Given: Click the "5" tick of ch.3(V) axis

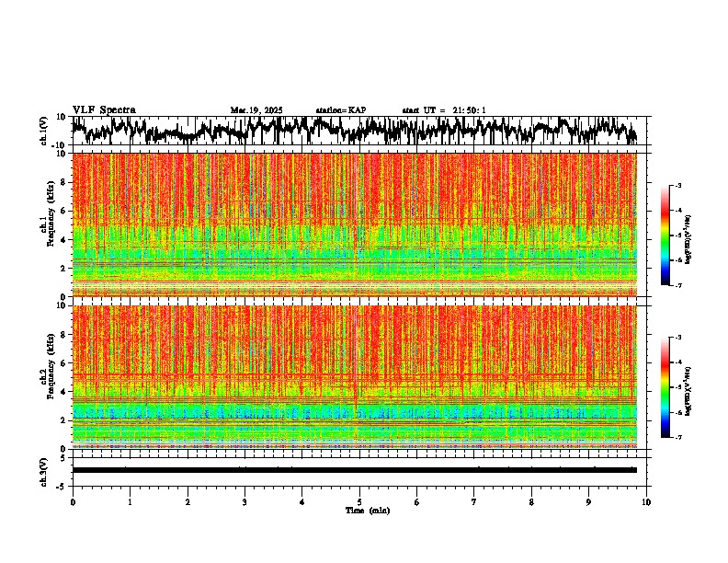Looking at the screenshot, I should pyautogui.click(x=63, y=458).
